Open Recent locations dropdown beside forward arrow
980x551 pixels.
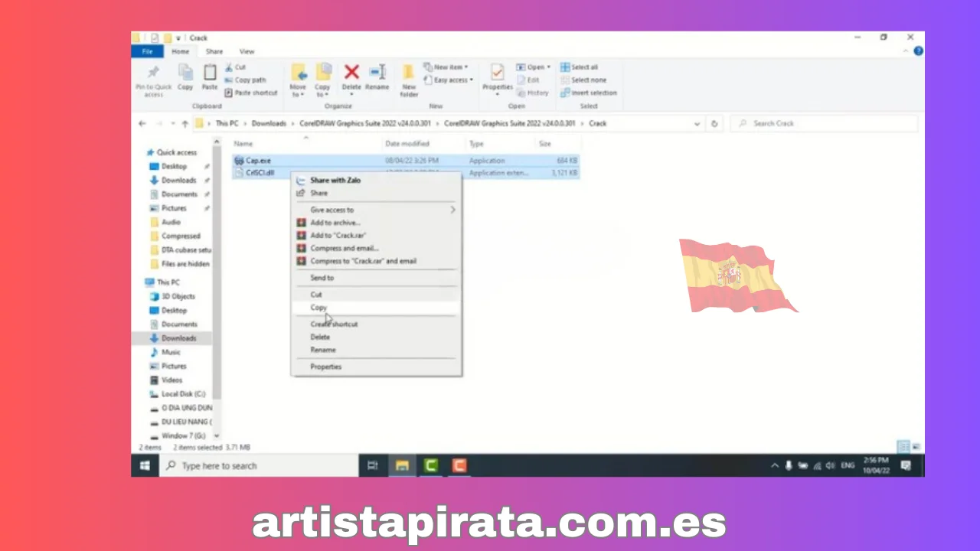point(173,123)
